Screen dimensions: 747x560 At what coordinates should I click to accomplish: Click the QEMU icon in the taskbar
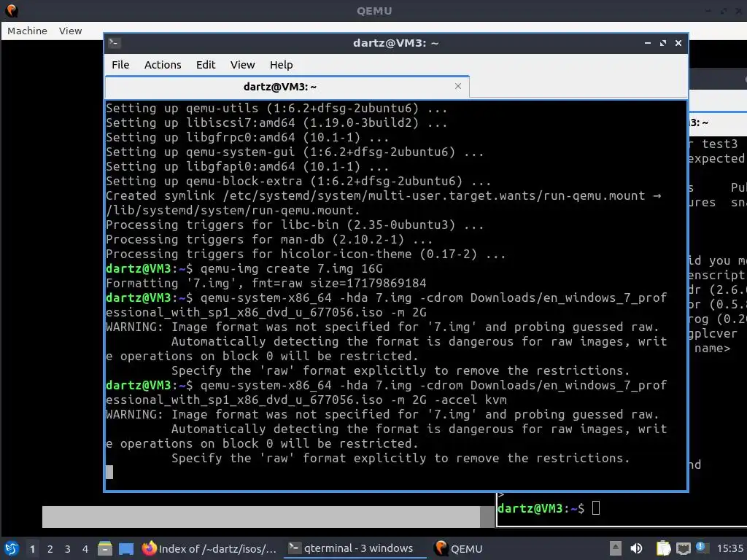(441, 548)
